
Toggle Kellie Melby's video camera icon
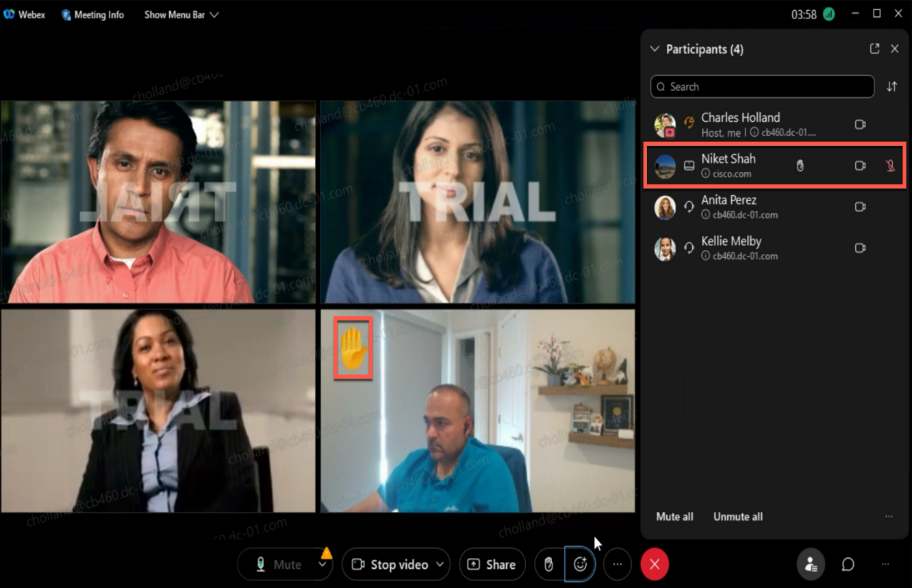click(861, 248)
